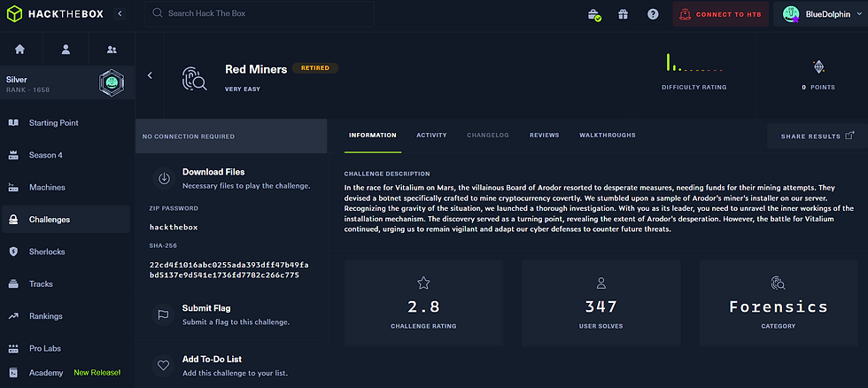Click Download Files
Viewport: 868px width, 388px height.
213,172
